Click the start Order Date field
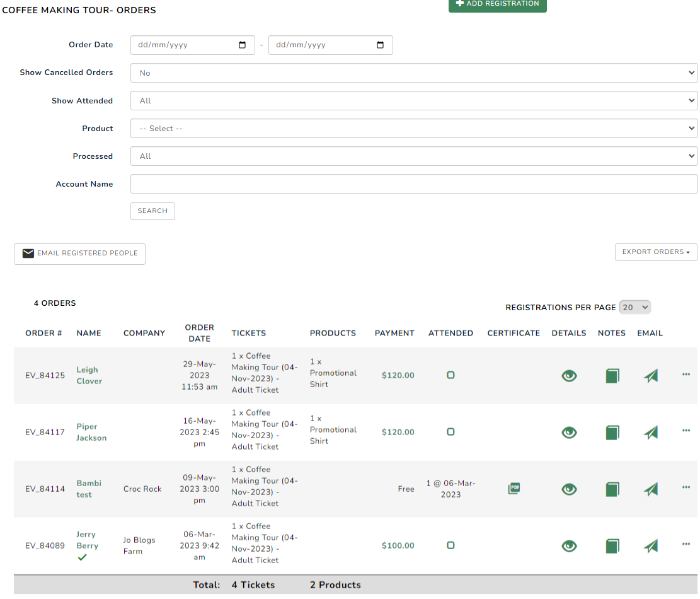Viewport: 700px width, 599px height. point(192,45)
